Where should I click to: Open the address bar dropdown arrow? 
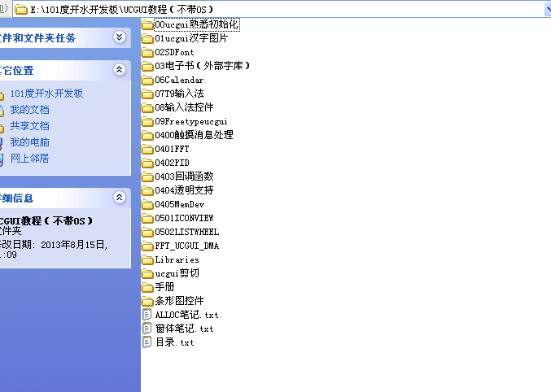[548, 9]
